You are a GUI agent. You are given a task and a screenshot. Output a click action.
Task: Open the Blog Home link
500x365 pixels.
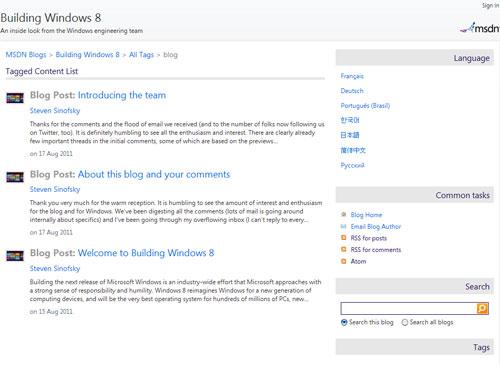[x=366, y=215]
